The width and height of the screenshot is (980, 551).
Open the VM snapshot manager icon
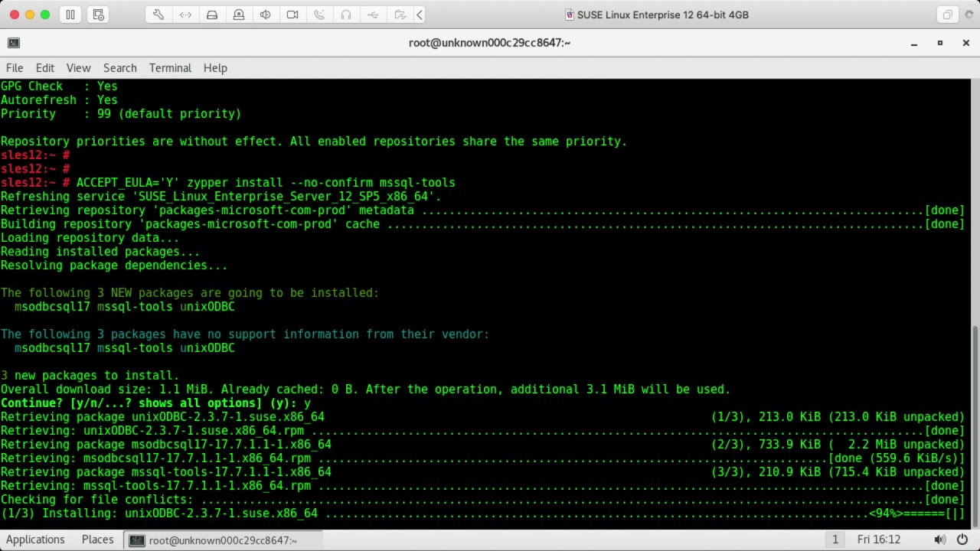pyautogui.click(x=98, y=15)
